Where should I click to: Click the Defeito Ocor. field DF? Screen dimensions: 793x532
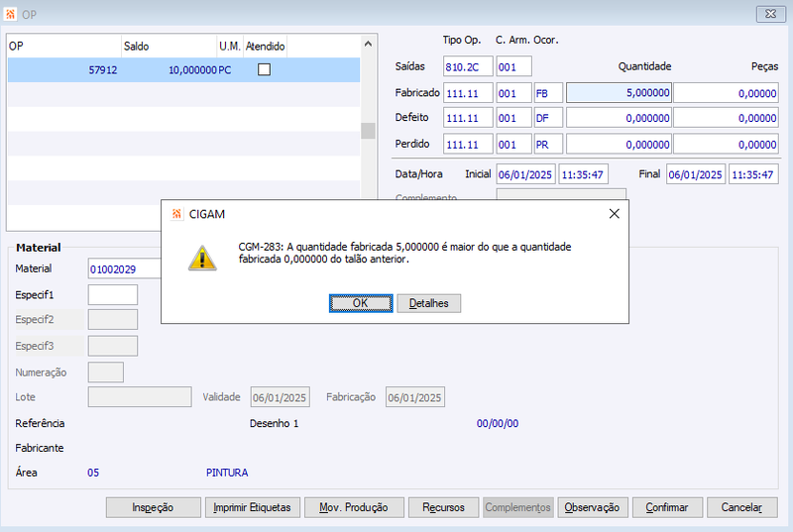point(548,118)
